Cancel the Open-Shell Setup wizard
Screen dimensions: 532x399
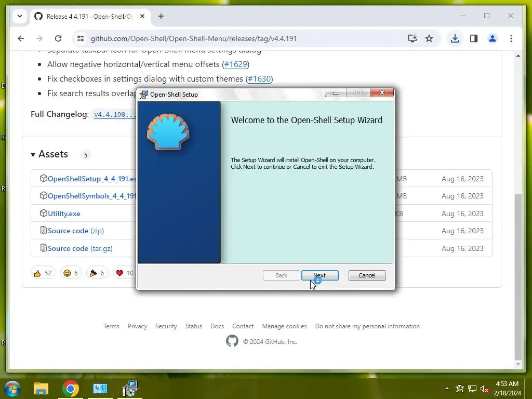(367, 275)
